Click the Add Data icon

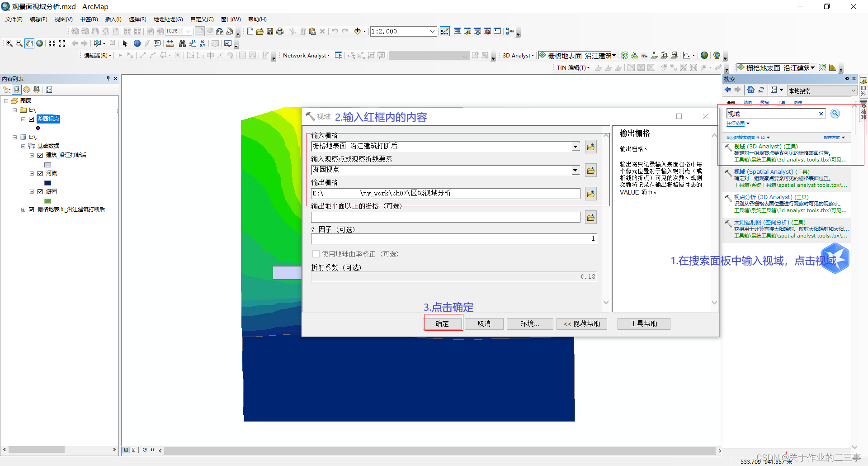[x=358, y=31]
